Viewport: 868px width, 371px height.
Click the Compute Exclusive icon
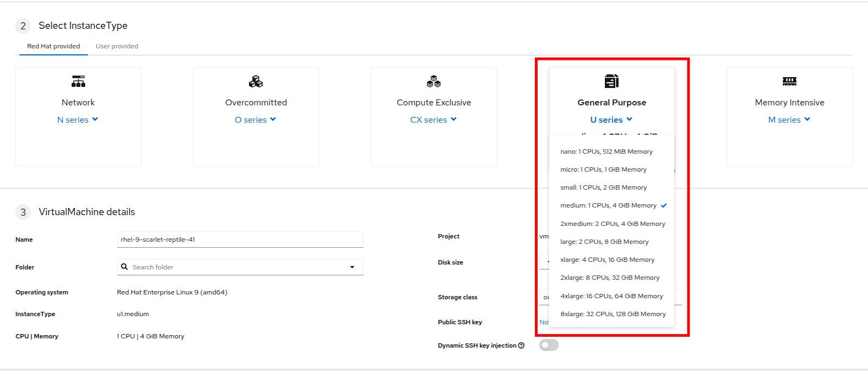pyautogui.click(x=433, y=81)
